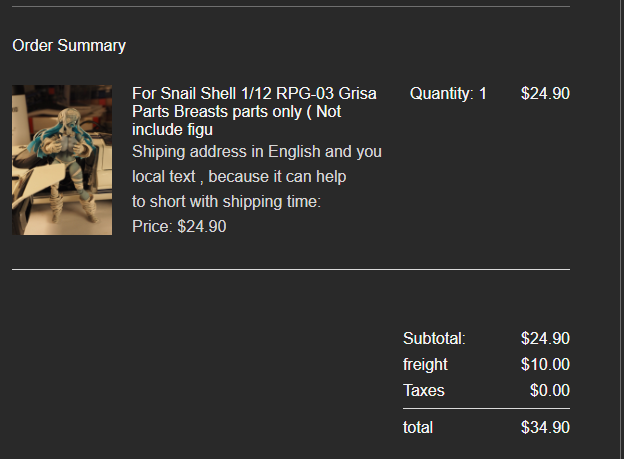This screenshot has width=624, height=459.
Task: Click the 'include figu' title line
Action: pos(172,130)
